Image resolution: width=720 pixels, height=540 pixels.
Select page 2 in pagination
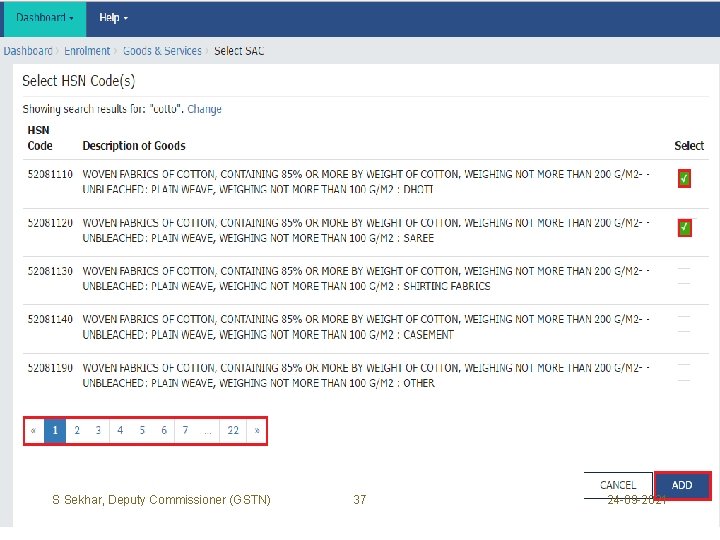pos(77,431)
